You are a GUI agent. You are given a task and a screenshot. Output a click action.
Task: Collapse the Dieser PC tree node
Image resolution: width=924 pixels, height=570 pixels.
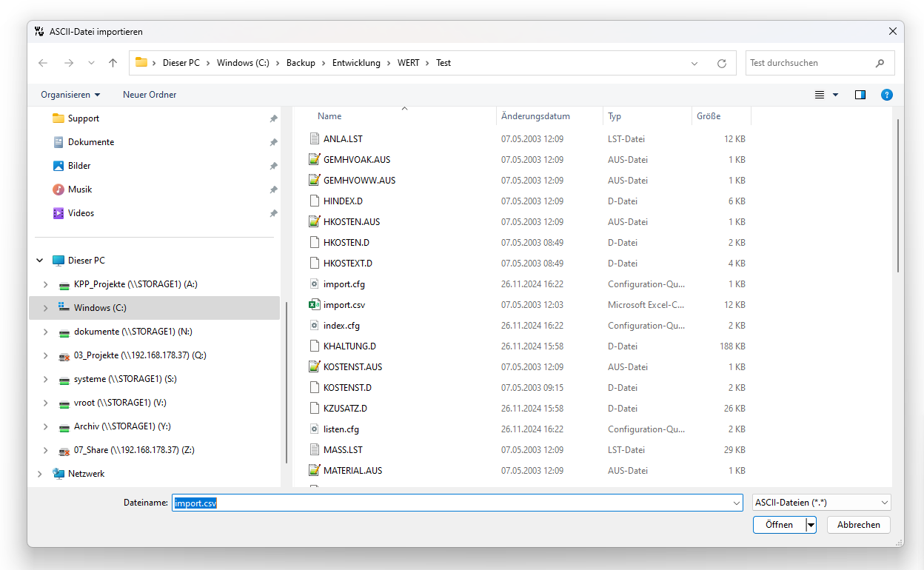pyautogui.click(x=40, y=261)
